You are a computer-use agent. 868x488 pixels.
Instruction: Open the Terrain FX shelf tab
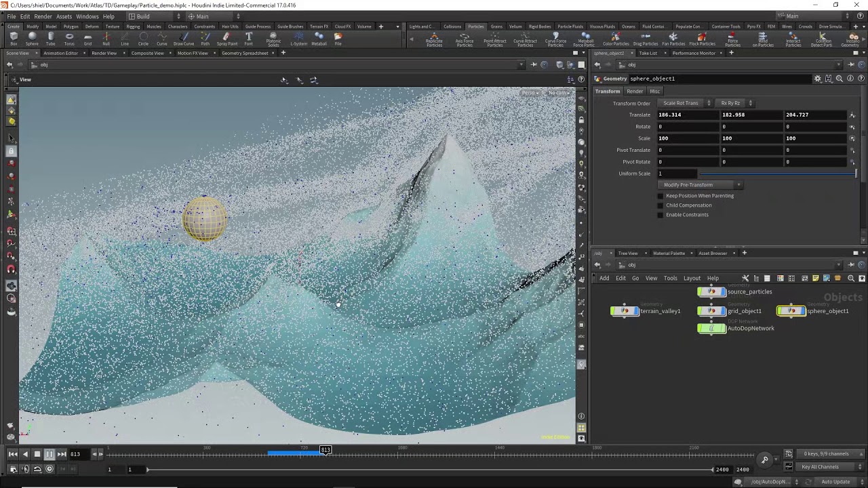click(319, 26)
